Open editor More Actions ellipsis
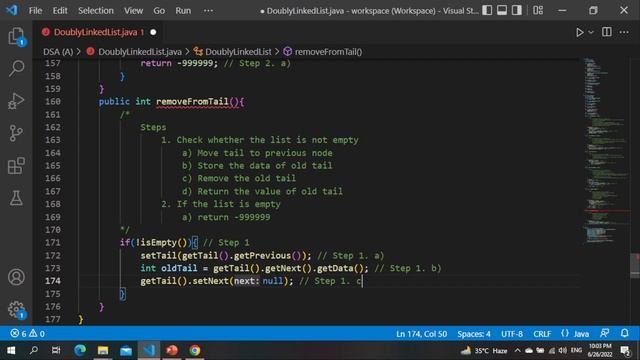The height and width of the screenshot is (360, 640). tap(624, 32)
